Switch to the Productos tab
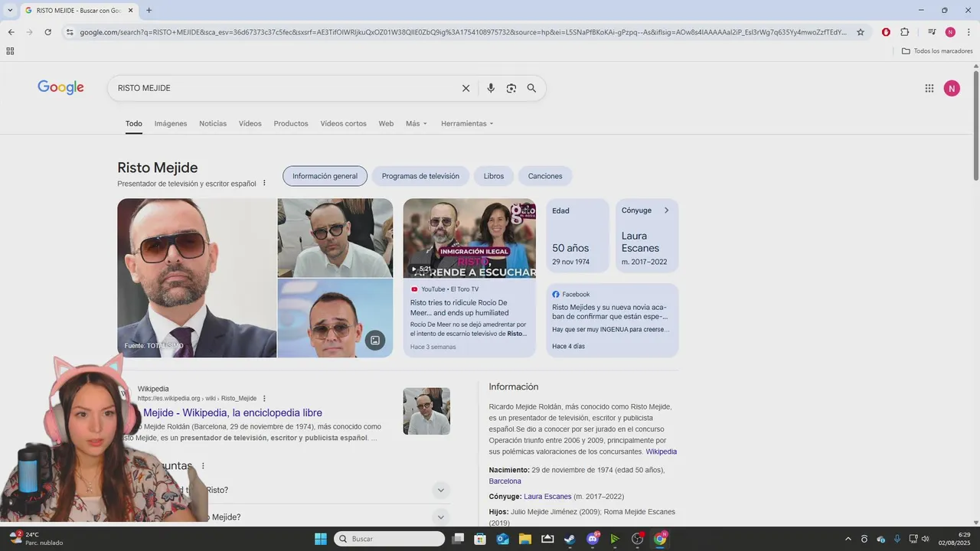Viewport: 980px width, 551px height. 291,123
